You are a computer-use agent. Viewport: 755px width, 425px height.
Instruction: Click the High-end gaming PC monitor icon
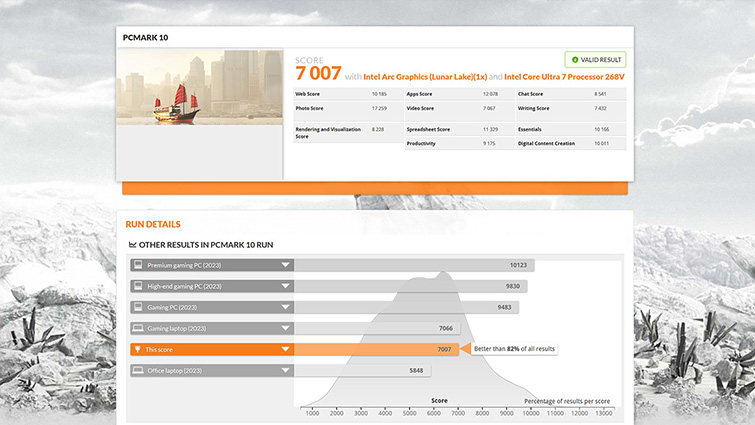click(139, 286)
